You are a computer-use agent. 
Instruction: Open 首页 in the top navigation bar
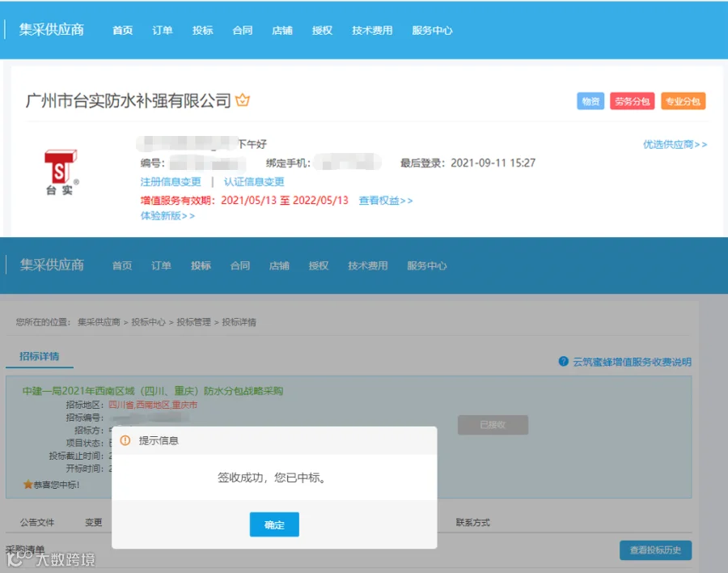click(123, 30)
